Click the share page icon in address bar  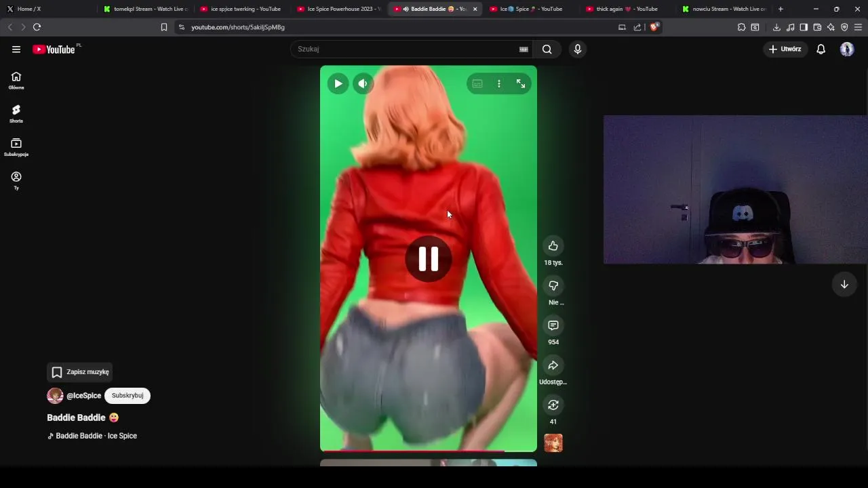point(637,27)
